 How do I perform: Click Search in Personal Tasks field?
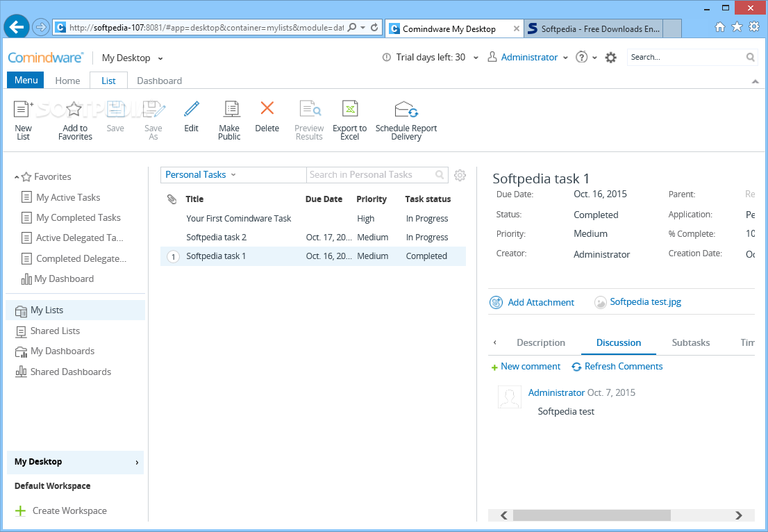point(377,175)
